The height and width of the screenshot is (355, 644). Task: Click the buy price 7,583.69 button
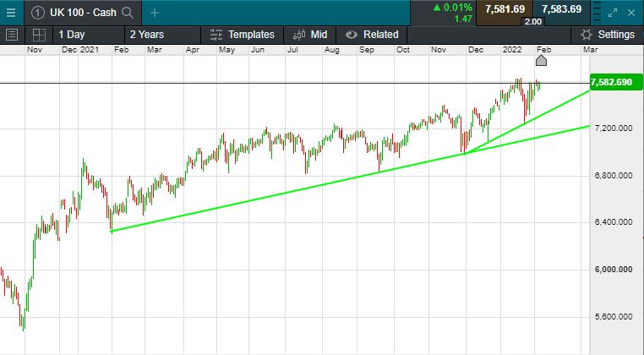click(561, 9)
